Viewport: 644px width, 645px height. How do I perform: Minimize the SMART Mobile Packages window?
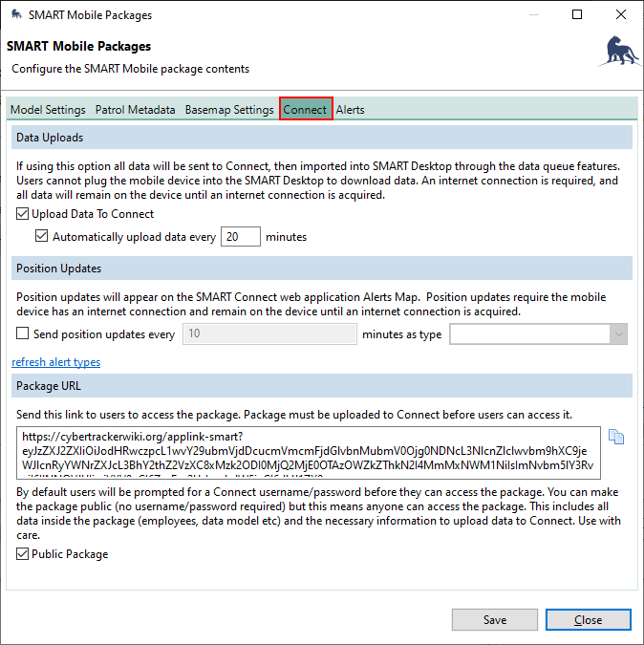point(533,15)
